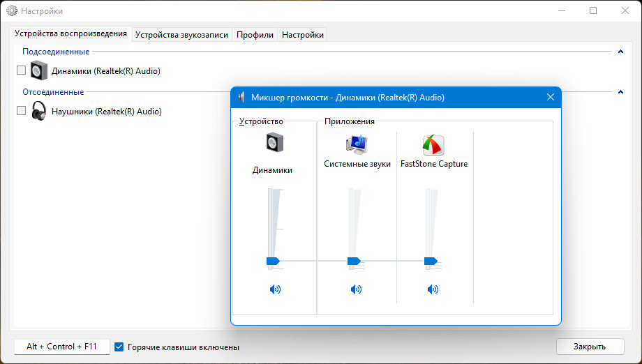Viewport: 642px width, 364px height.
Task: Open Устройства воспроизведения tab
Action: [x=70, y=33]
